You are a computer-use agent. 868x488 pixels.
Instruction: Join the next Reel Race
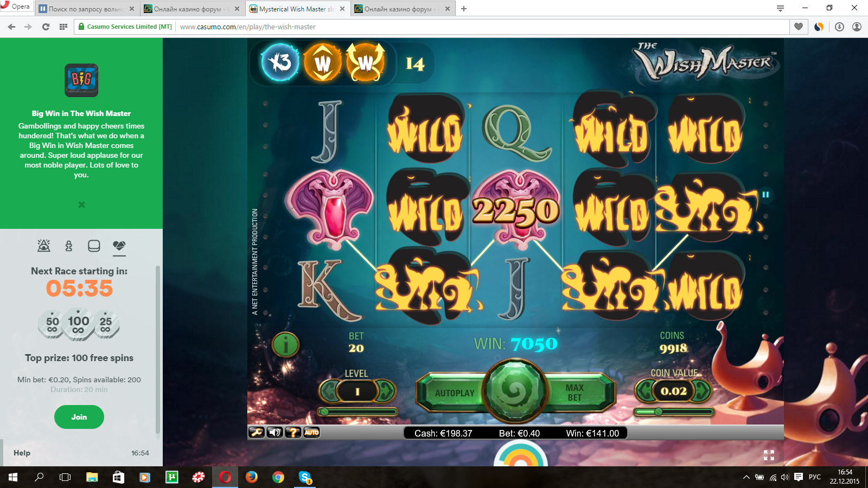tap(79, 417)
